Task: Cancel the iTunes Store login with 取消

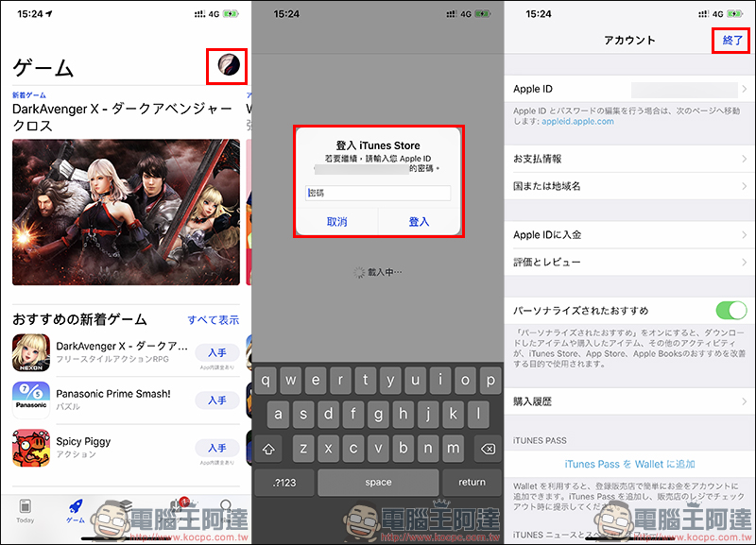Action: pos(336,222)
